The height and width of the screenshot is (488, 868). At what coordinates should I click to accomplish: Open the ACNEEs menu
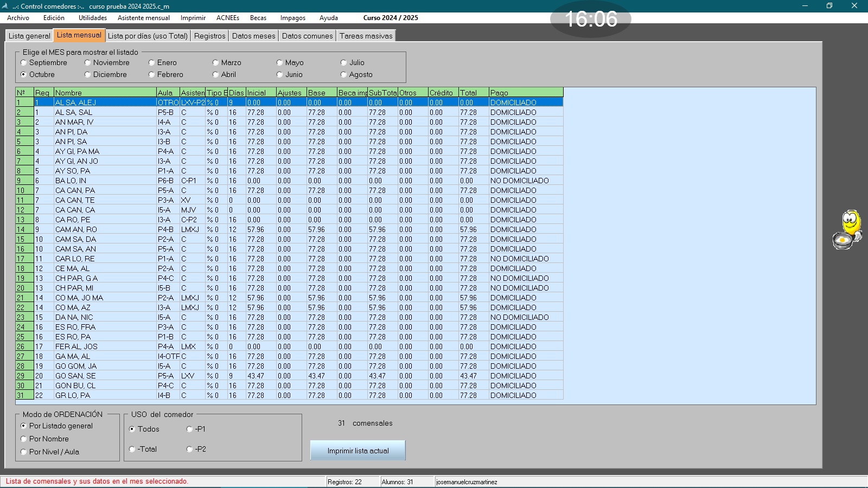pos(228,18)
